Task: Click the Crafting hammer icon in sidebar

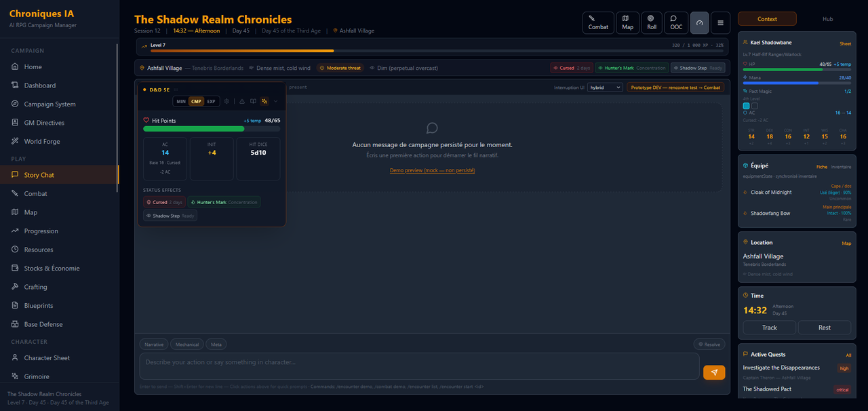Action: (x=16, y=287)
